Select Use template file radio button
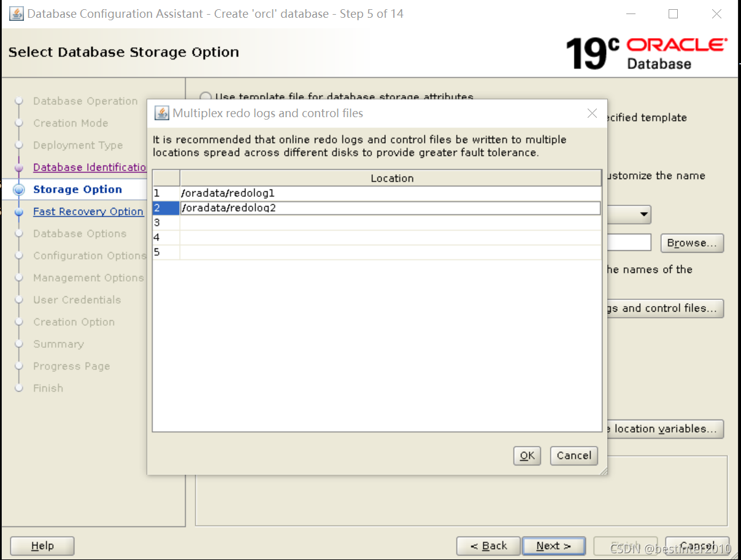741x560 pixels. pos(206,97)
